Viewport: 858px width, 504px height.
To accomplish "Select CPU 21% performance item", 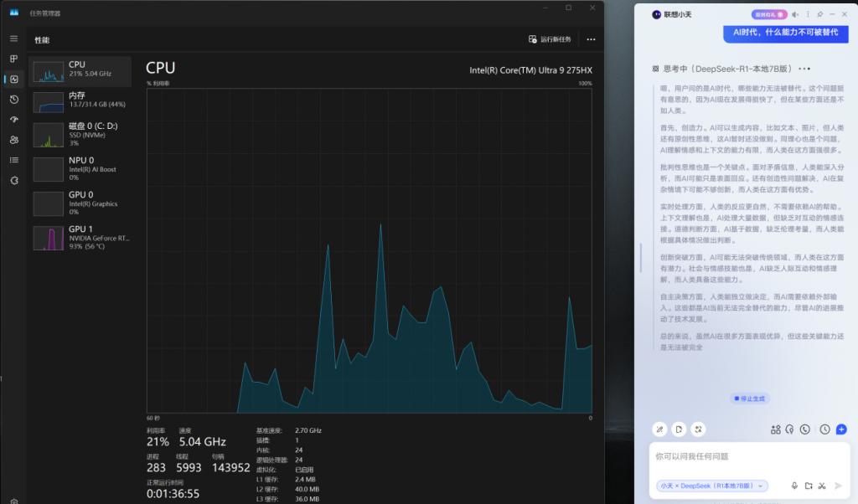I will 80,71.
